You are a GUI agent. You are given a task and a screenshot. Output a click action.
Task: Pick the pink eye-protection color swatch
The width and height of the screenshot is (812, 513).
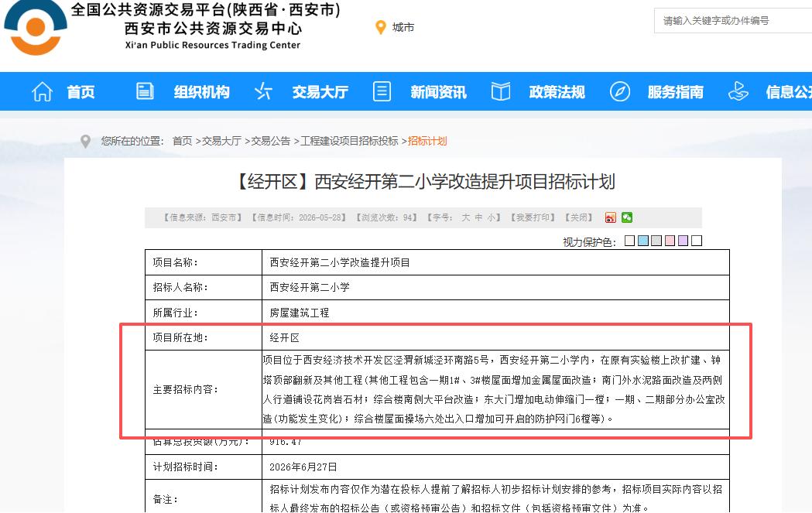point(670,241)
